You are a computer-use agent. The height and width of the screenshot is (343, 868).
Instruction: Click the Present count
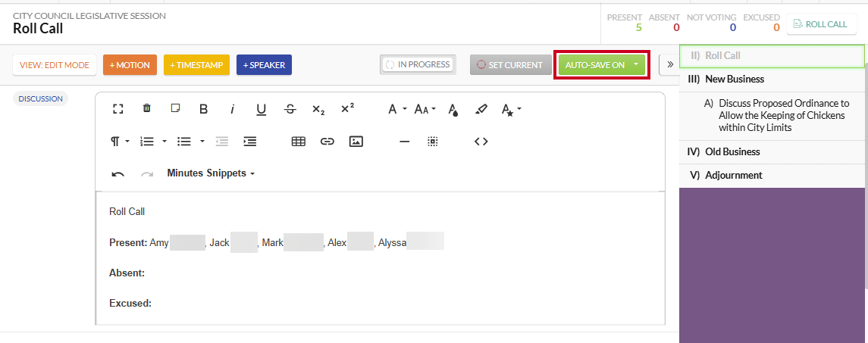tap(639, 27)
